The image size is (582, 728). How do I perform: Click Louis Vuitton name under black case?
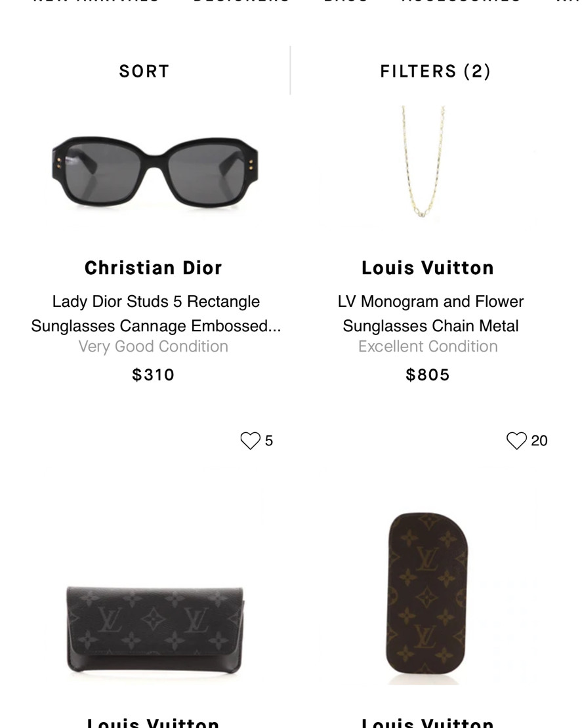tap(154, 721)
